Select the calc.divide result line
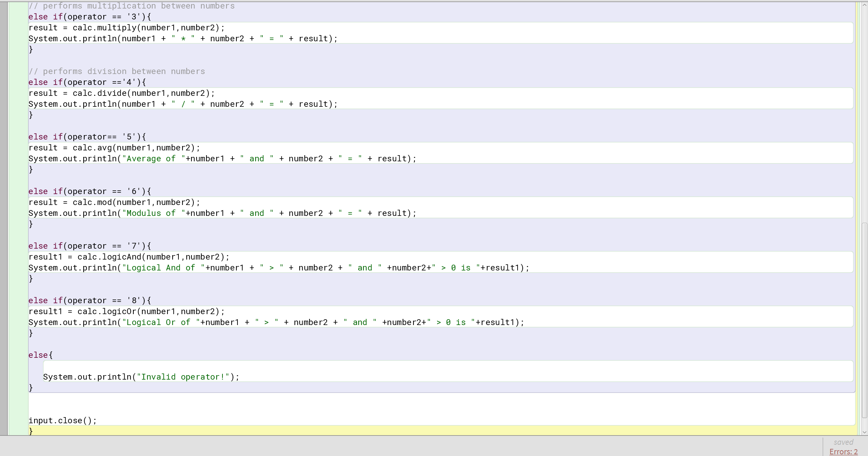Screen dimensions: 868x456 (x=121, y=93)
